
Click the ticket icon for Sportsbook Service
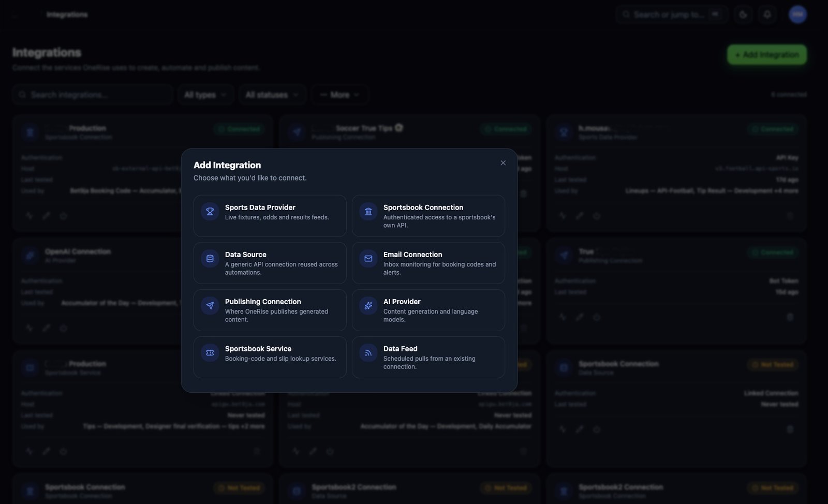[x=210, y=352]
